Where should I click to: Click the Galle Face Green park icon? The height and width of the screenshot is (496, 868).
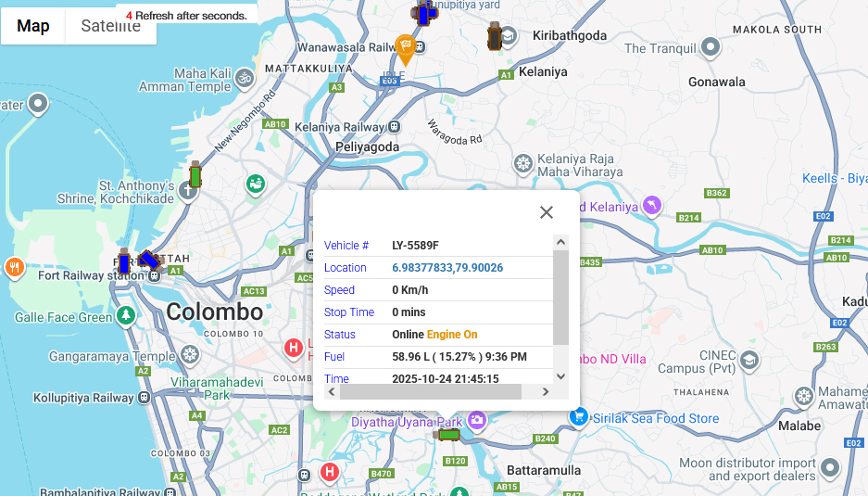click(x=126, y=316)
